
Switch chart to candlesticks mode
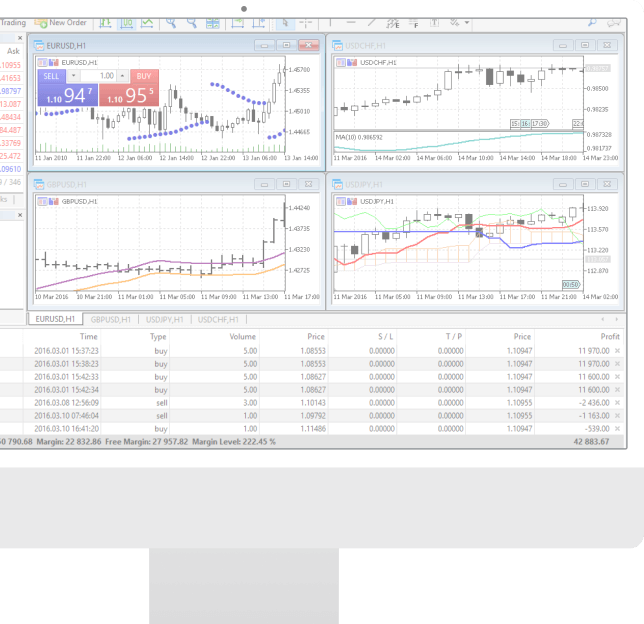pos(126,23)
